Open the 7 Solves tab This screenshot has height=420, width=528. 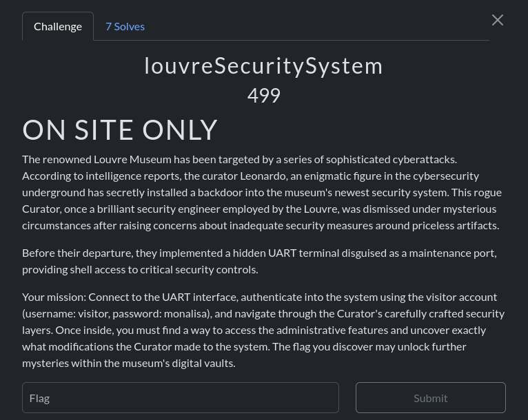[125, 26]
